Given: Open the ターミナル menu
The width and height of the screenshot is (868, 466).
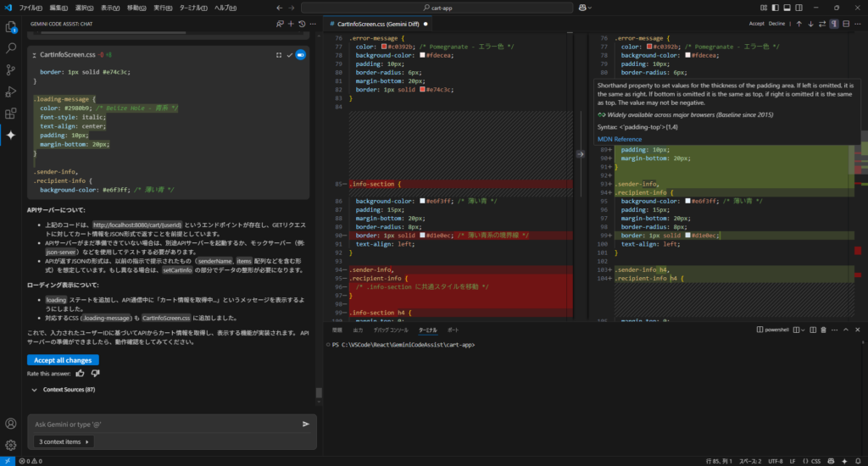Looking at the screenshot, I should [x=193, y=8].
